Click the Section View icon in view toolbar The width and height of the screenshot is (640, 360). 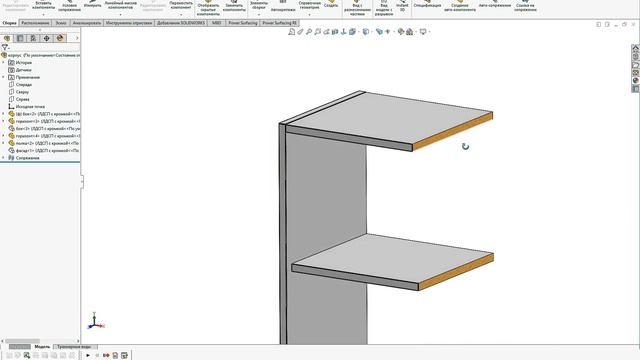[x=335, y=31]
